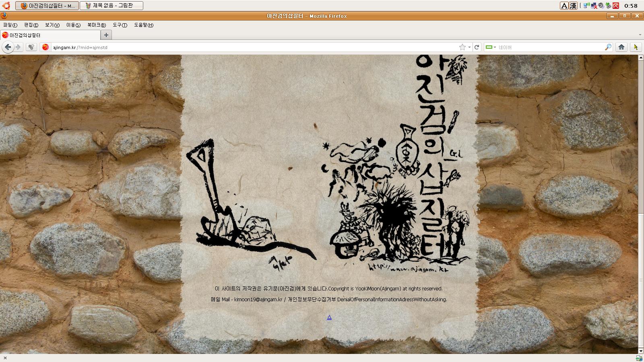
Task: Click the wireless network tray icon
Action: point(586,6)
